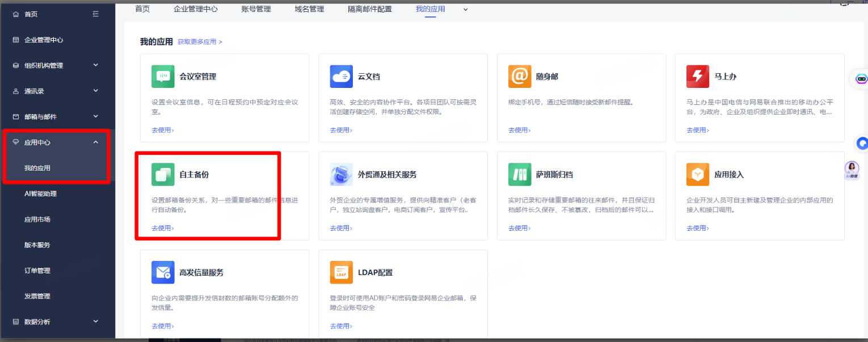Screen dimensions: 868x342
Task: Click the 邮箱与邮件 envelope icon
Action: (x=15, y=117)
